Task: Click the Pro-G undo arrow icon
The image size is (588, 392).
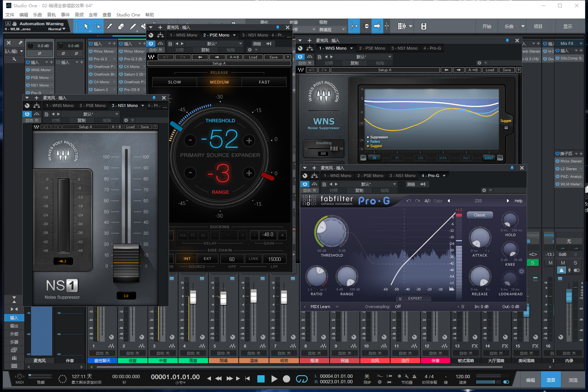Action: pos(408,201)
